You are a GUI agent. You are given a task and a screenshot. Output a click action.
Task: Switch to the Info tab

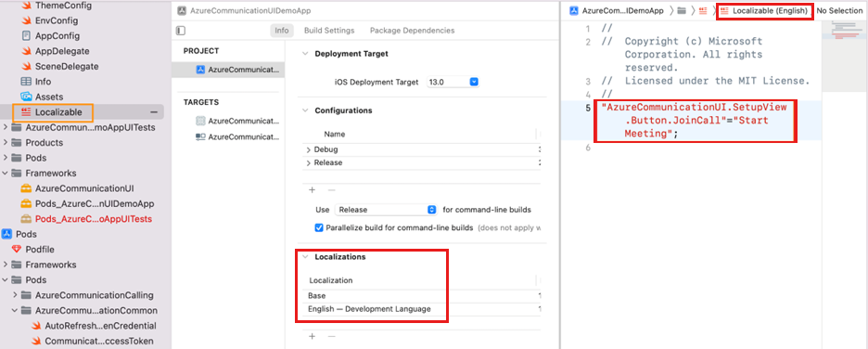point(282,31)
